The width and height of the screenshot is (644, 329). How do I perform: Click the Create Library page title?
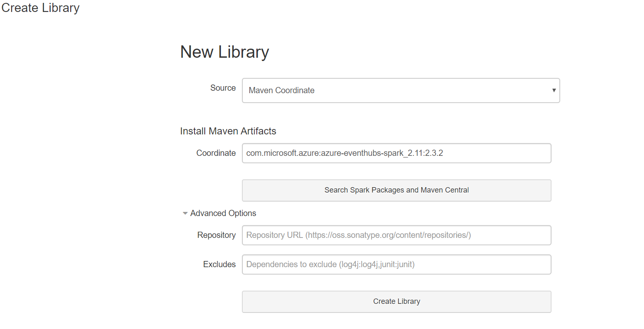(x=40, y=8)
